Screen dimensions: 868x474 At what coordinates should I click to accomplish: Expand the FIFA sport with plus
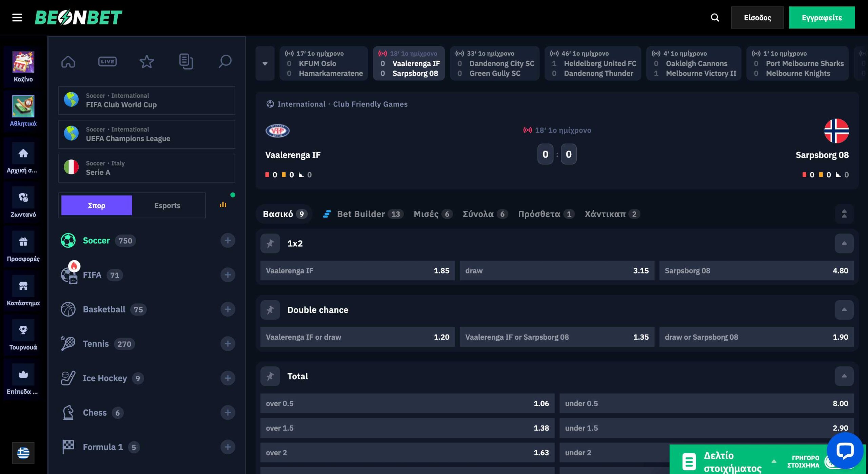(x=228, y=275)
